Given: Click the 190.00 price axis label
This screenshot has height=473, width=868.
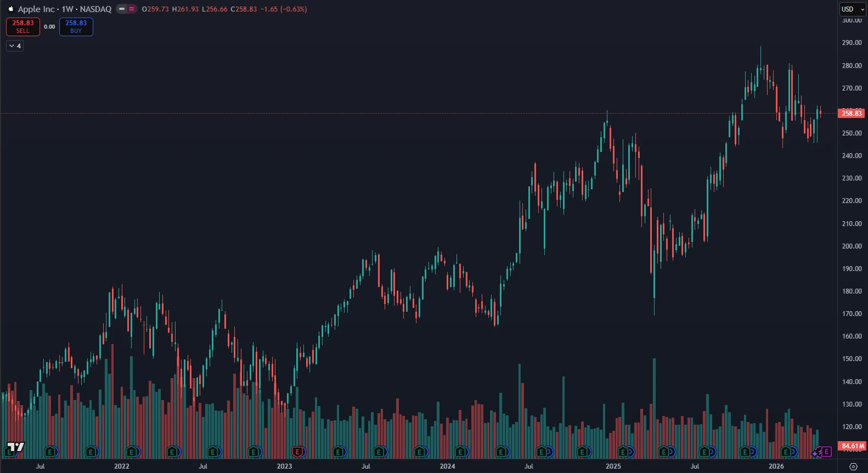Looking at the screenshot, I should point(852,269).
